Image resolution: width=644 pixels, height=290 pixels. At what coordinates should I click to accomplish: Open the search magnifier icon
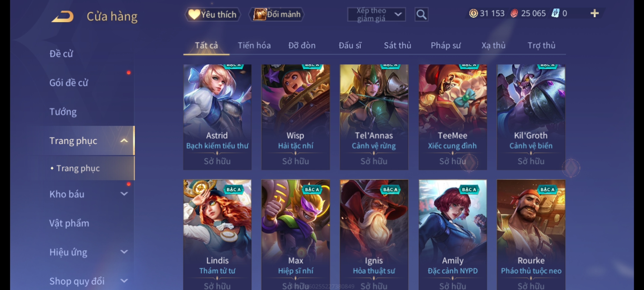point(421,15)
